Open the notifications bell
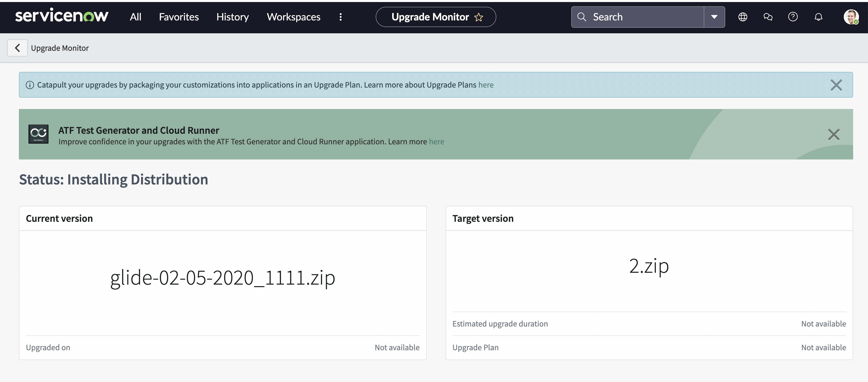The image size is (868, 382). [x=819, y=17]
